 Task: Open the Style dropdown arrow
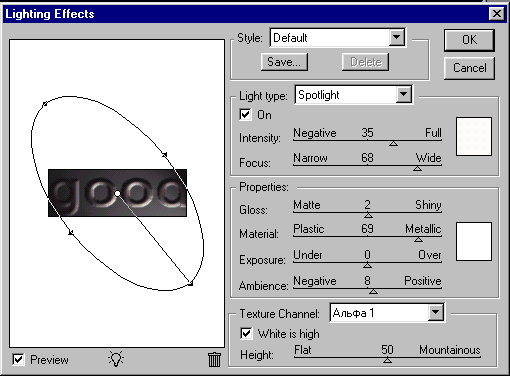coord(397,37)
